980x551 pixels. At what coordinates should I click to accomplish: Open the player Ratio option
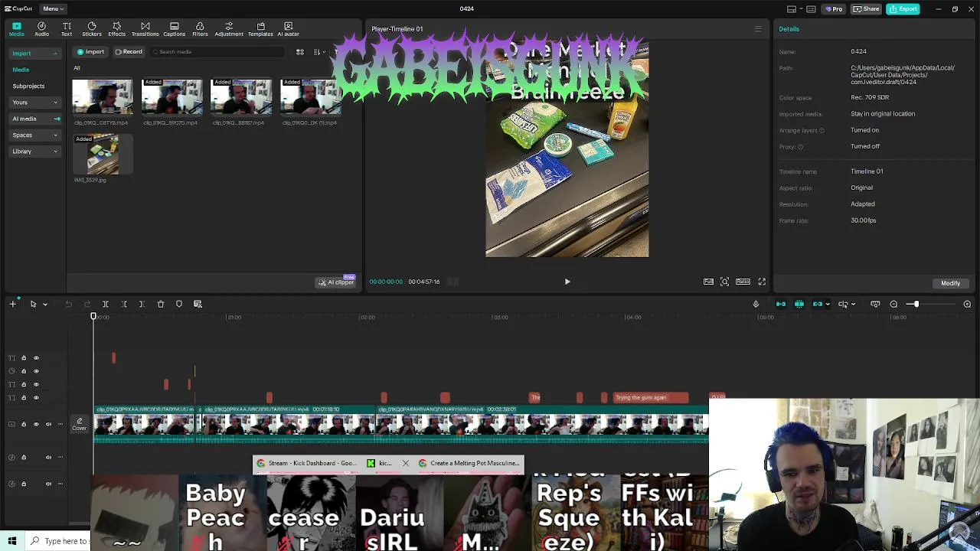coord(743,282)
